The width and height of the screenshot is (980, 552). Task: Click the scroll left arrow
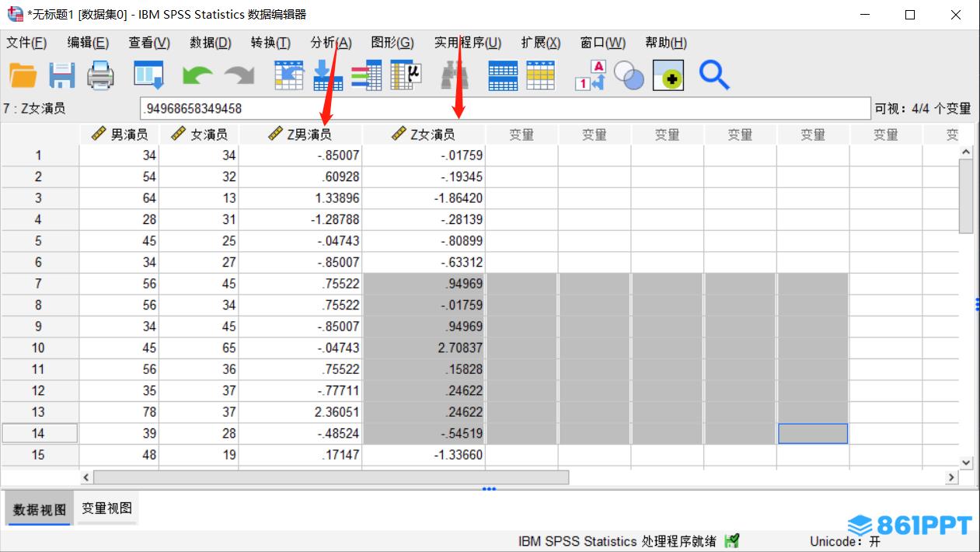click(86, 477)
